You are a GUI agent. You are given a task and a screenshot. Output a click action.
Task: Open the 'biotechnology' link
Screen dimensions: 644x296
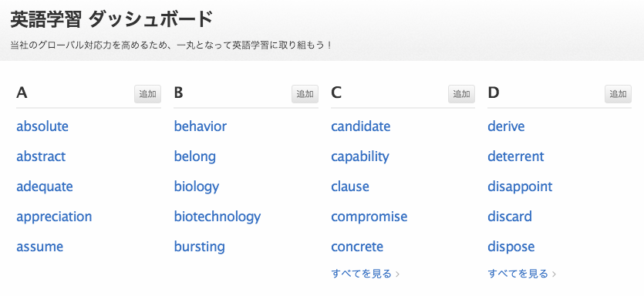217,217
